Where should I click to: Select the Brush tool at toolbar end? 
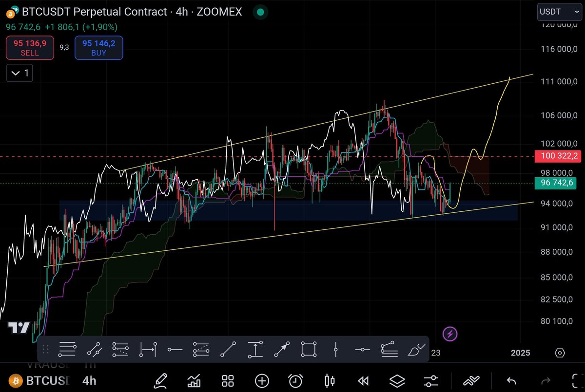[x=416, y=349]
